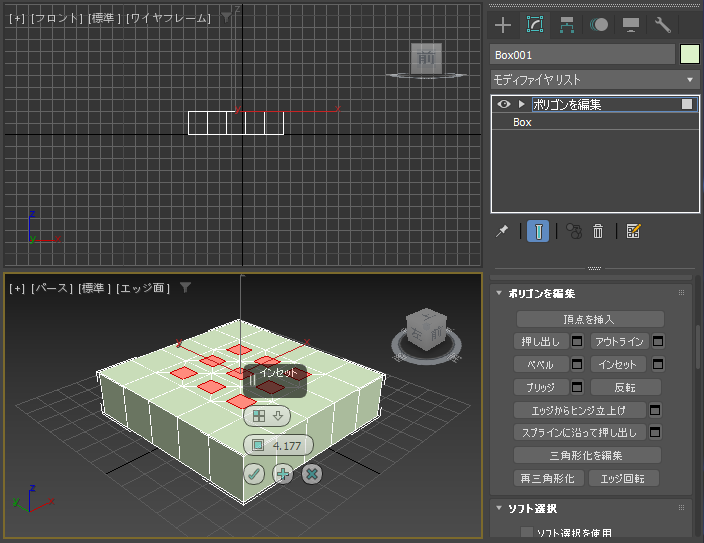704x543 pixels.
Task: Click 再三角形化 button
Action: 549,478
